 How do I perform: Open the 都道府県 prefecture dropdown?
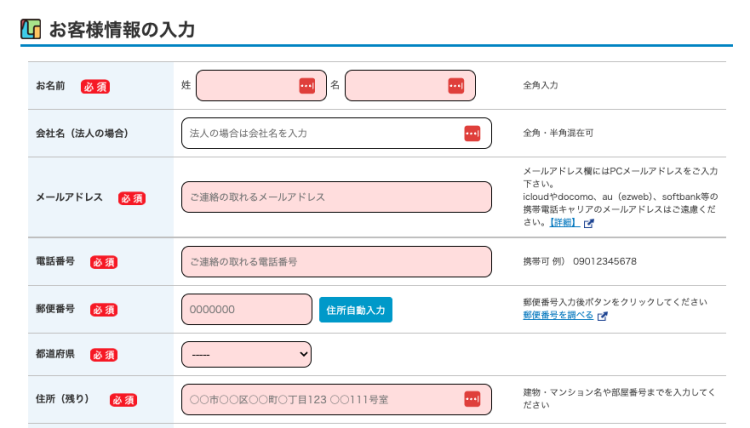coord(246,354)
